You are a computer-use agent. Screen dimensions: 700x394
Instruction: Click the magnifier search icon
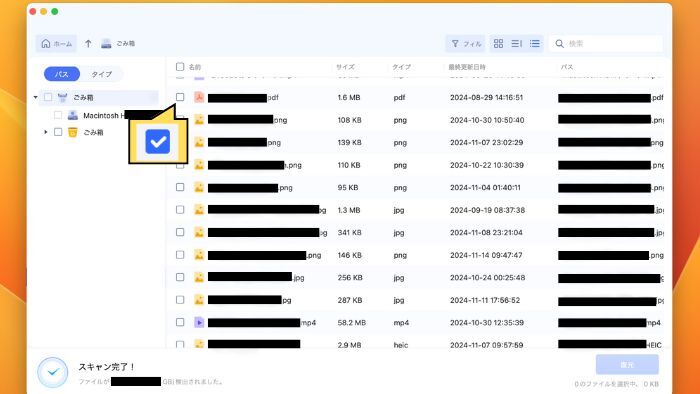point(559,44)
